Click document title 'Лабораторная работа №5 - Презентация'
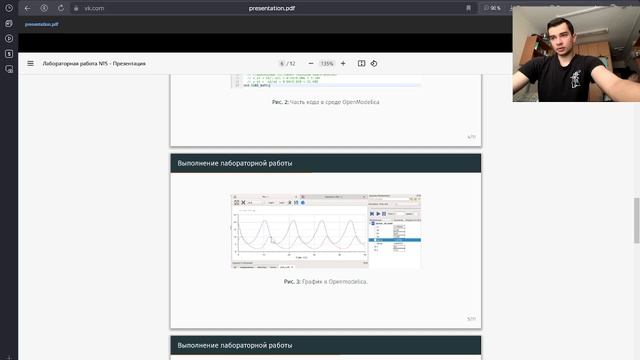 (94, 64)
